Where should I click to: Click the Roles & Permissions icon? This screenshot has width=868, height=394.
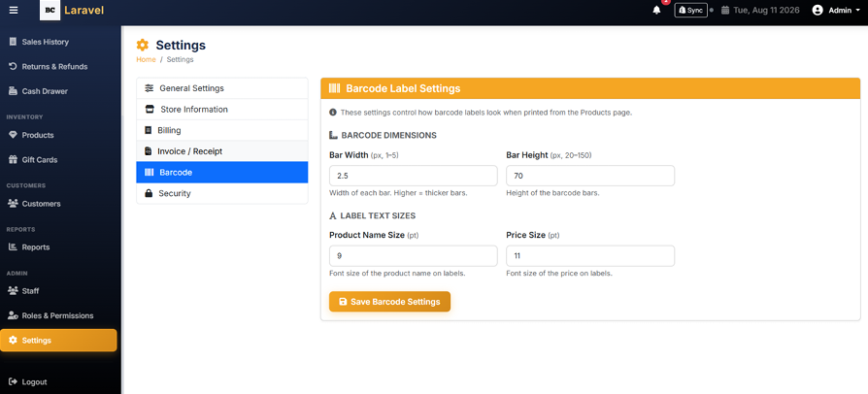tap(13, 315)
